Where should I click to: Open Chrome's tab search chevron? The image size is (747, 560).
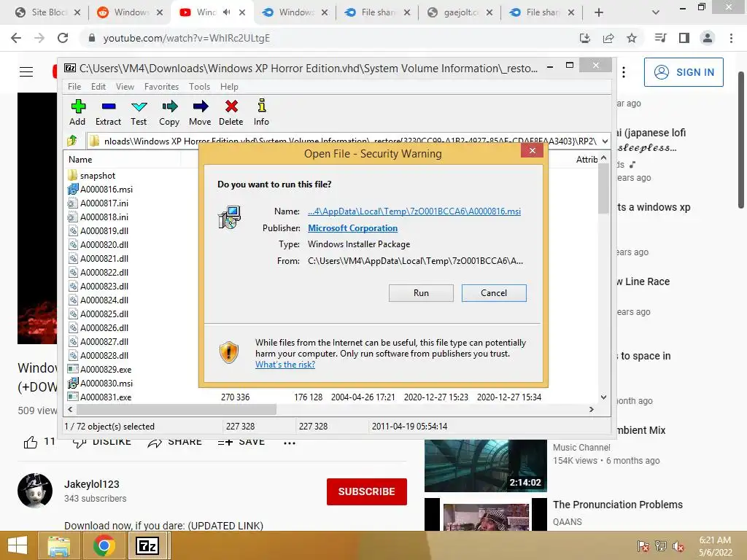point(656,12)
